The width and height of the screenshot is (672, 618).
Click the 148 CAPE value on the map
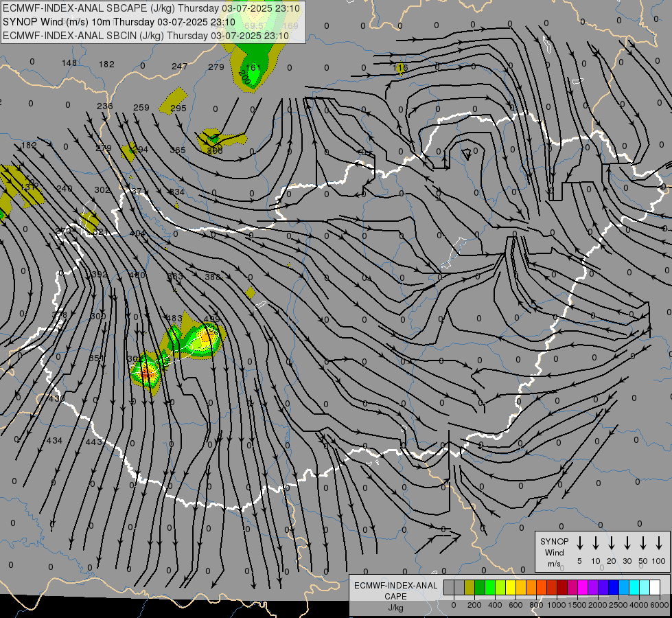69,63
